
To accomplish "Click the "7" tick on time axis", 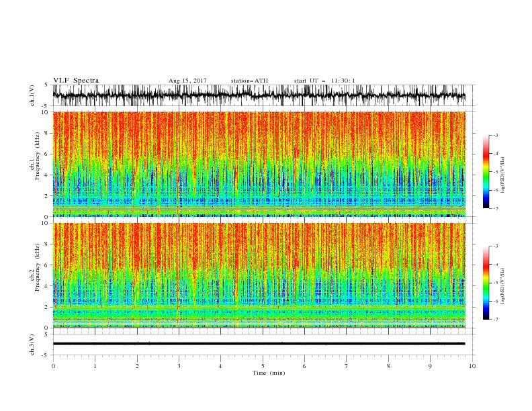I will 347,366.
